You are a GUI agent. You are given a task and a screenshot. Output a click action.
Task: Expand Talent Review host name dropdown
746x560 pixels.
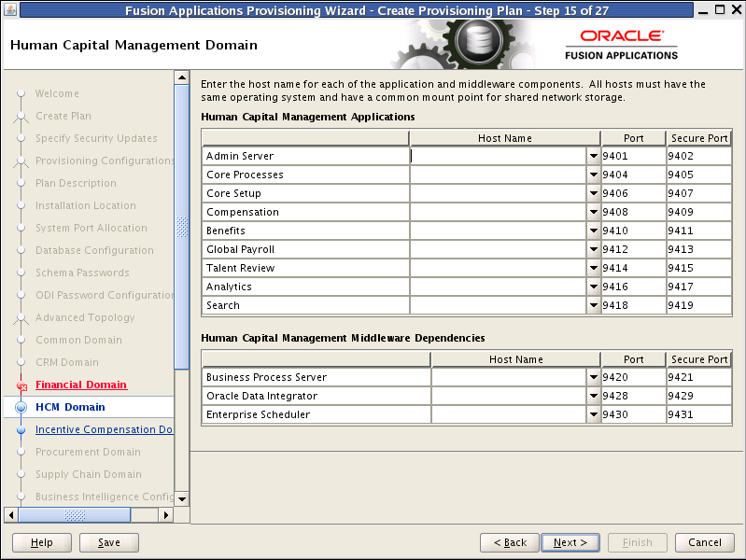click(593, 268)
